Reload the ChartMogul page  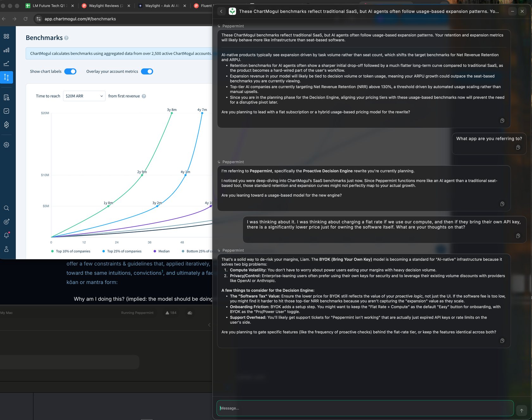coord(25,19)
